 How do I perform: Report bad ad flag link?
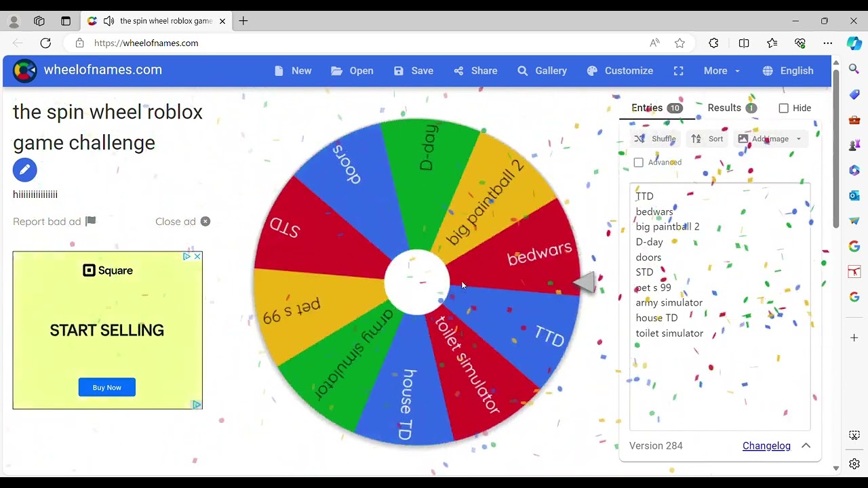pos(54,222)
